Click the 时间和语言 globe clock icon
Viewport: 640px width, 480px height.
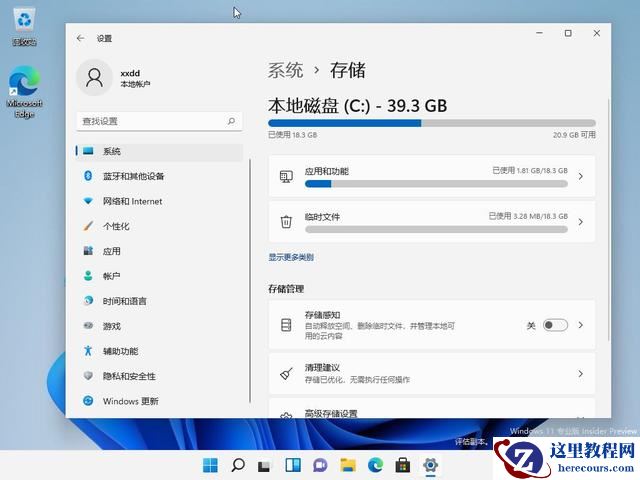coord(88,301)
